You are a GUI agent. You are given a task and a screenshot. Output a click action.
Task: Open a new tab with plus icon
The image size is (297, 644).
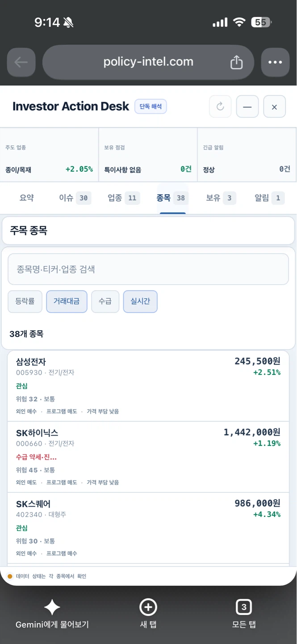(148, 607)
